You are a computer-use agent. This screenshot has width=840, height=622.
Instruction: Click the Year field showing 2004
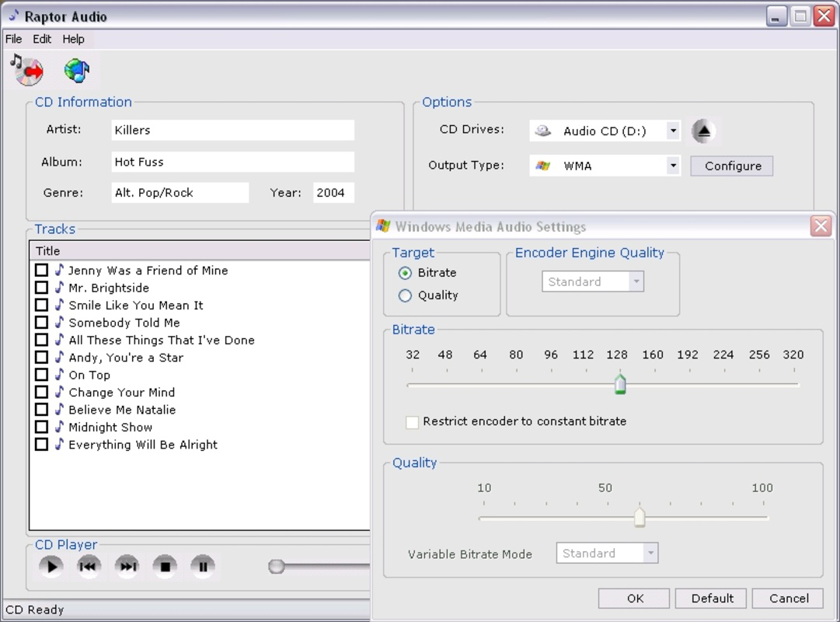333,193
